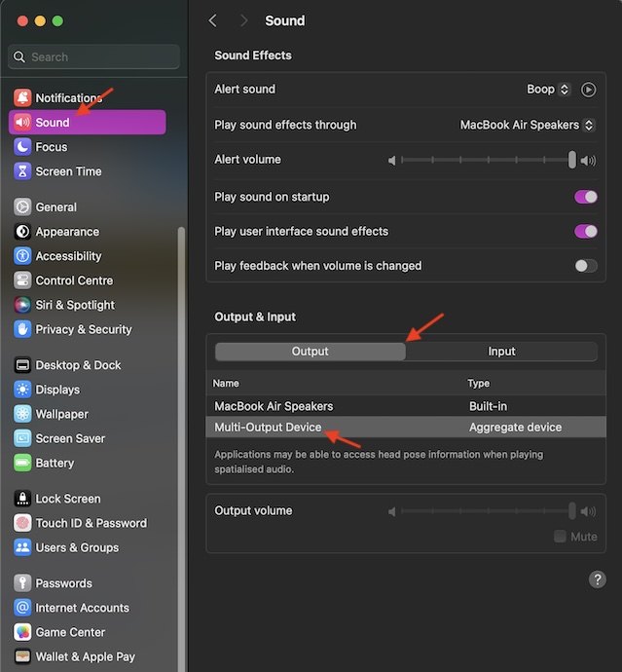Select the Output tab
Image resolution: width=622 pixels, height=672 pixels.
pos(311,352)
